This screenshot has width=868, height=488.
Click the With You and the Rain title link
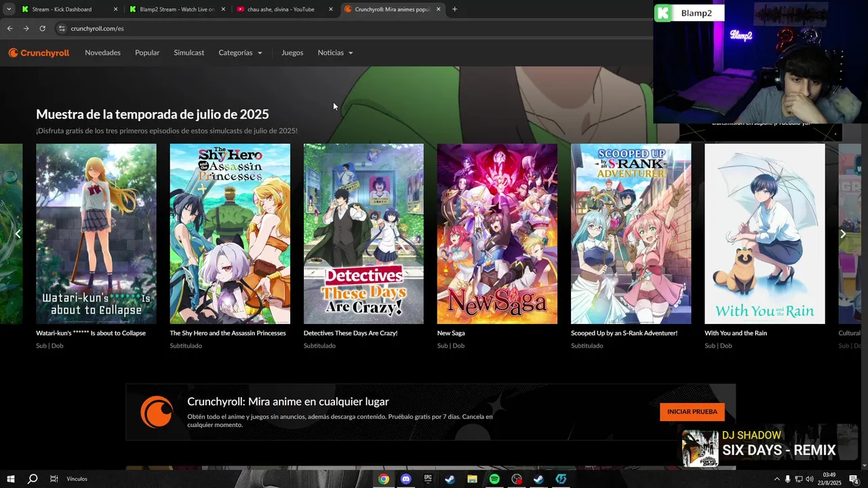pos(736,333)
